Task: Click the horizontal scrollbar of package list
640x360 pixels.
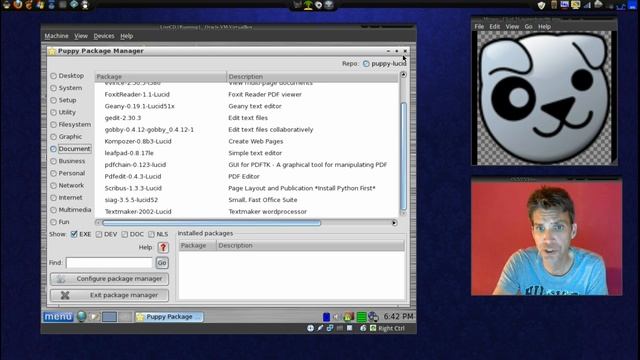Action: click(211, 223)
